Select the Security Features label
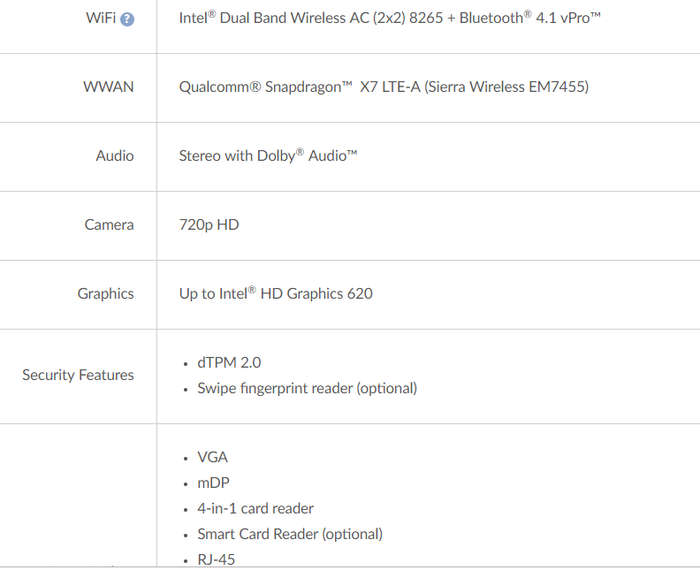The width and height of the screenshot is (700, 570). pyautogui.click(x=78, y=375)
